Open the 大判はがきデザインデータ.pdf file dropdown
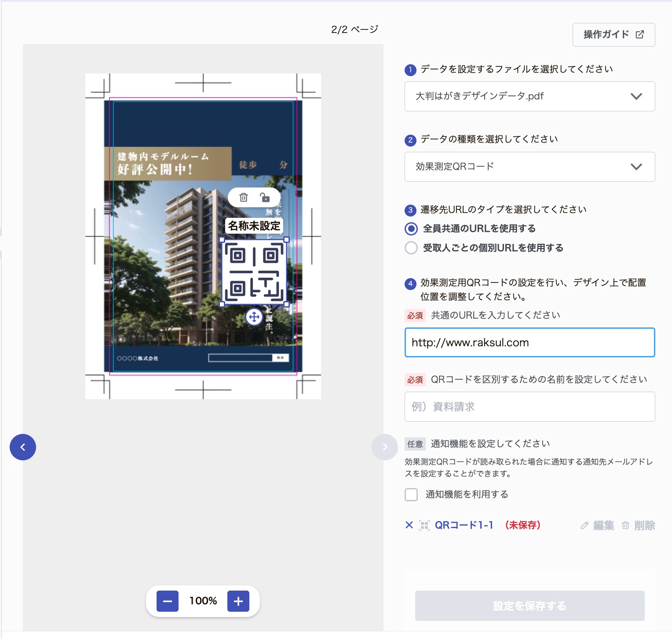672x639 pixels. tap(530, 96)
